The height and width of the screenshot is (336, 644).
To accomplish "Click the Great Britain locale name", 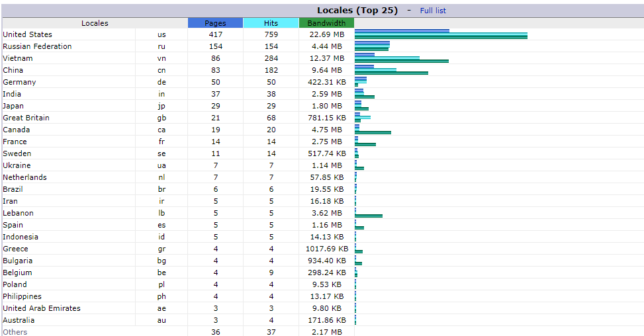I will (x=26, y=118).
